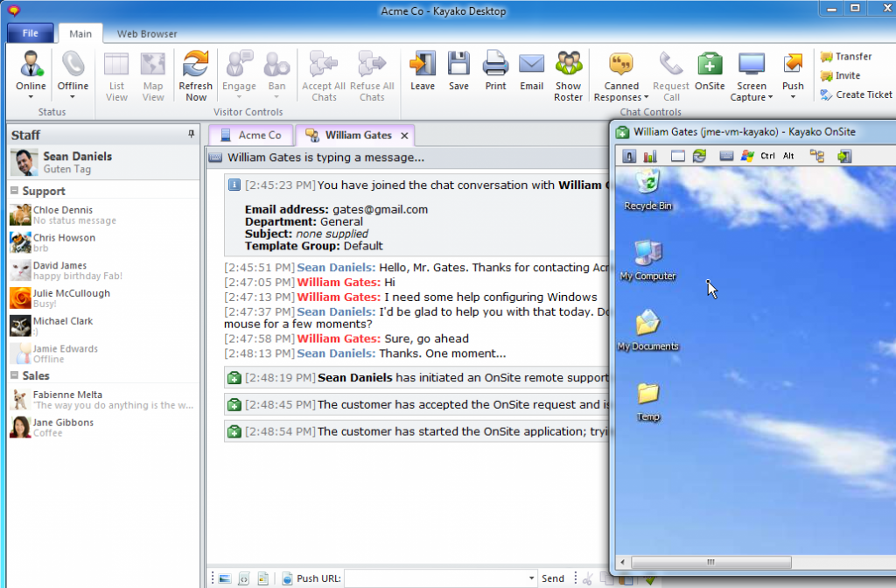Screen dimensions: 896x588
Task: Click the Push icon in the ribbon
Action: click(793, 65)
